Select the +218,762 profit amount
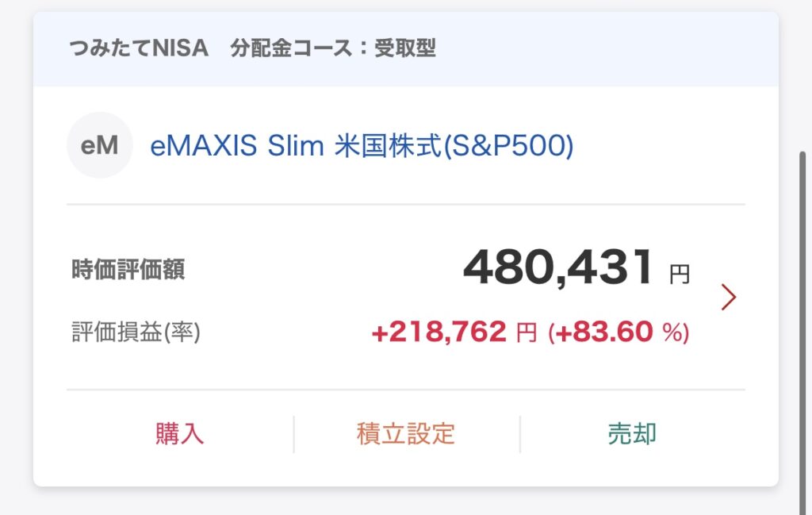The height and width of the screenshot is (515, 812). [439, 332]
